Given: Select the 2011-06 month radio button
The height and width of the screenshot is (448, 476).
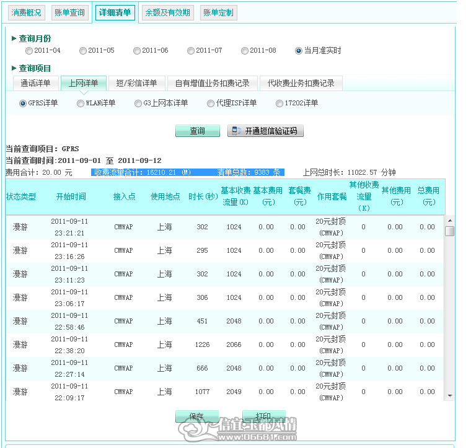Looking at the screenshot, I should pyautogui.click(x=136, y=51).
